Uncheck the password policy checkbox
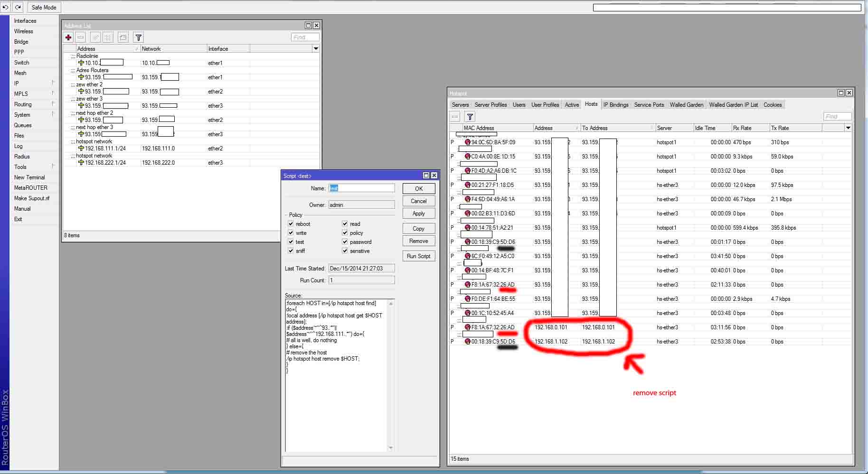 coord(345,242)
